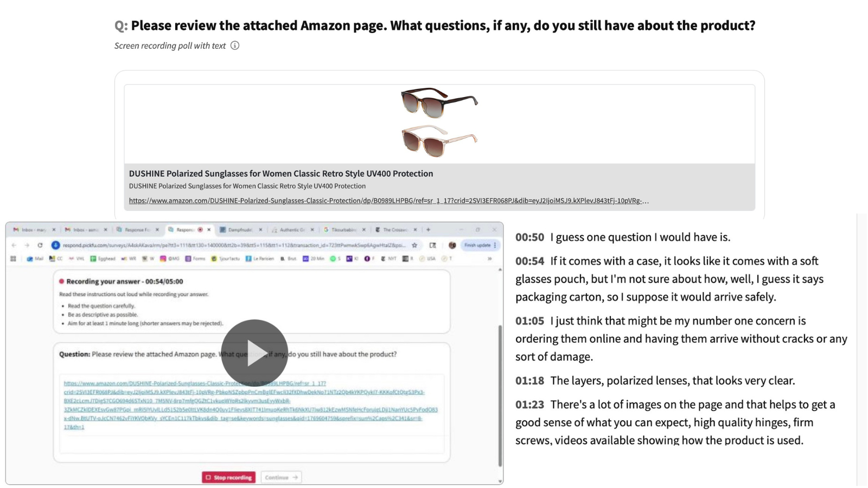868x488 pixels.
Task: Click the reload icon in the recorded browser
Action: point(40,245)
